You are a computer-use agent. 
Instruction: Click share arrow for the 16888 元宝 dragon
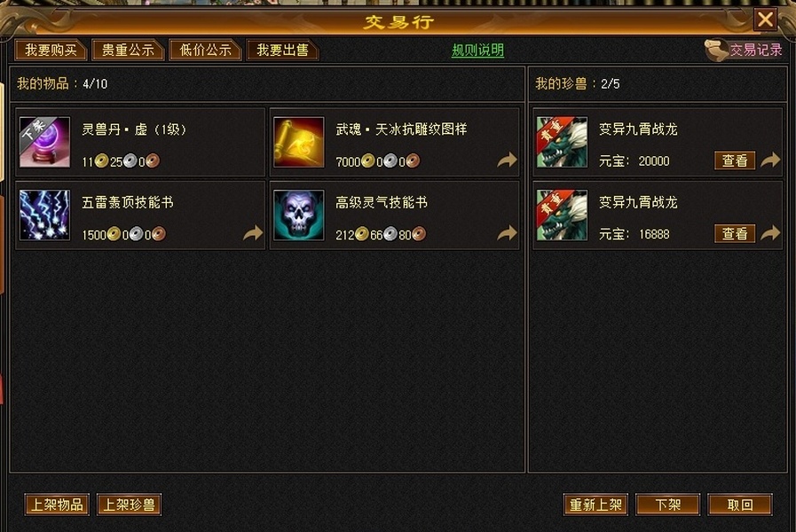(770, 233)
